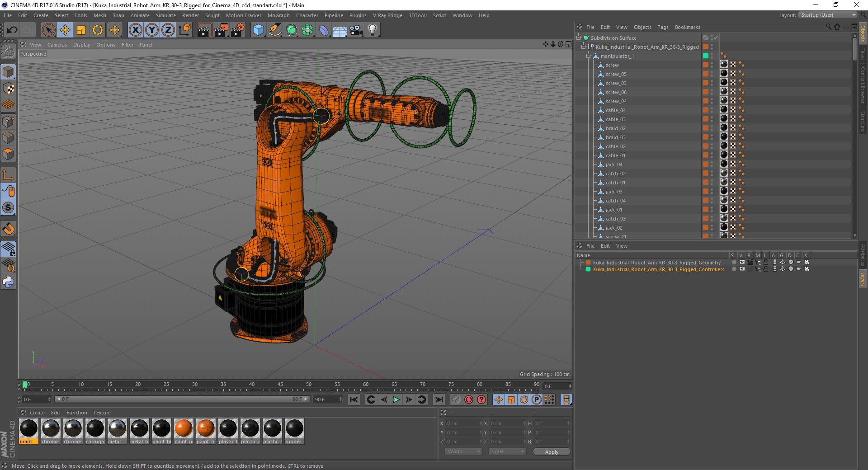
Task: Click the Play Forwards button
Action: pos(396,399)
